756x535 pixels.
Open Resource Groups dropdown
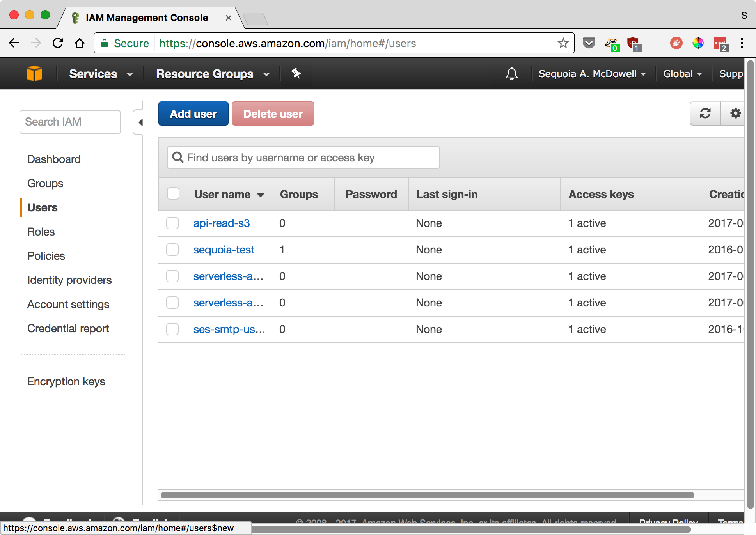tap(213, 74)
